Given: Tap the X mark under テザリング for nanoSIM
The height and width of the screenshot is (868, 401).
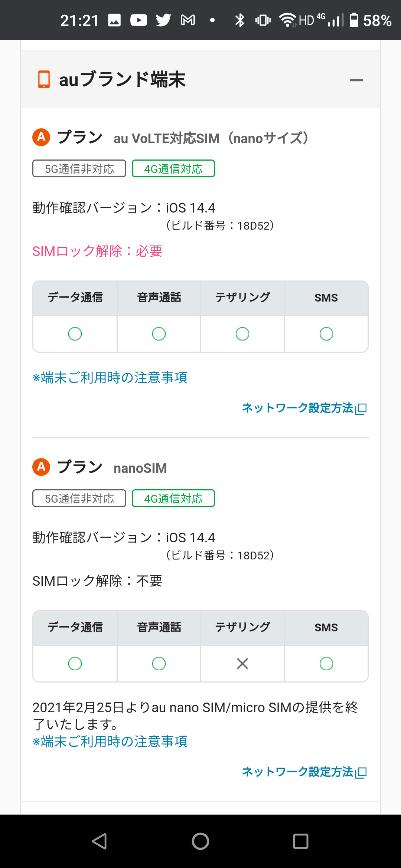Looking at the screenshot, I should click(x=242, y=664).
